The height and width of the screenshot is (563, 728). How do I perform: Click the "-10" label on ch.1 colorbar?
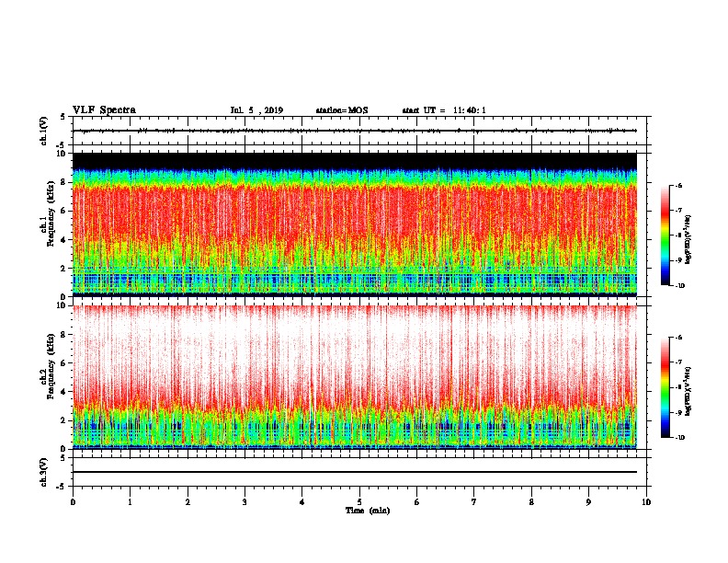pyautogui.click(x=679, y=286)
